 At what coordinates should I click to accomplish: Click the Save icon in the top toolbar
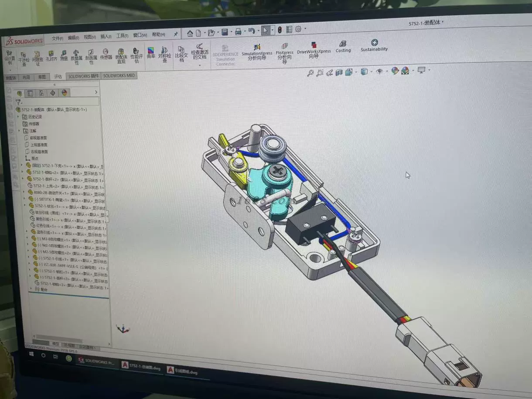(x=225, y=32)
